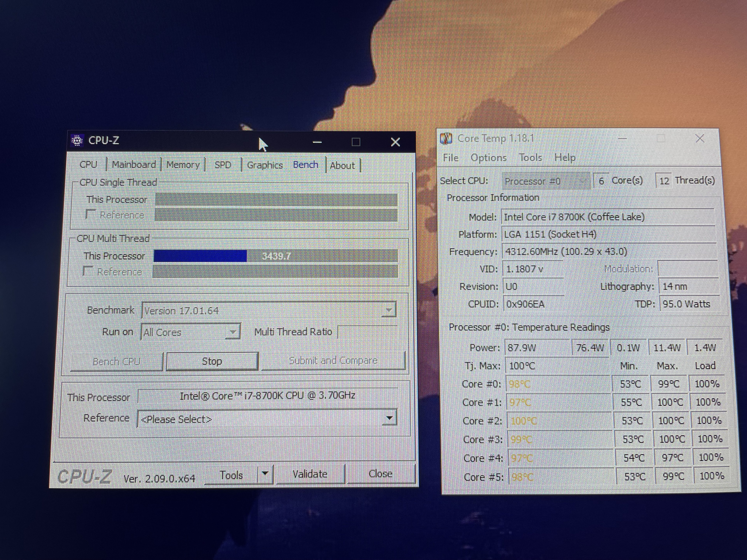
Task: Click the Multi Thread score progress bar
Action: [275, 256]
